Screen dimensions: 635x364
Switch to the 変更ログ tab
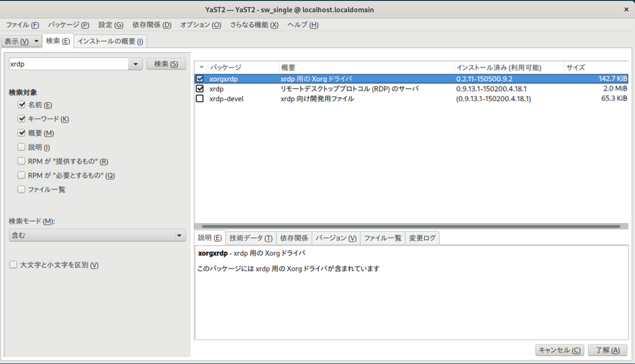pos(422,238)
